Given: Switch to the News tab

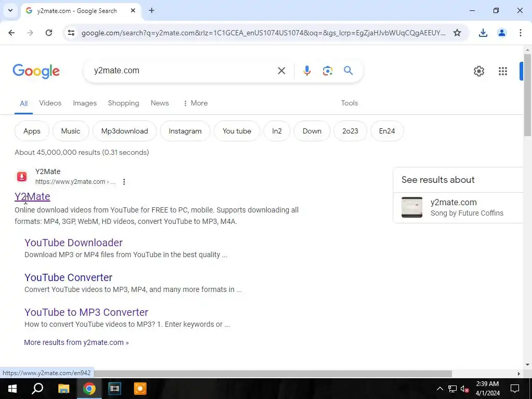Looking at the screenshot, I should tap(159, 103).
